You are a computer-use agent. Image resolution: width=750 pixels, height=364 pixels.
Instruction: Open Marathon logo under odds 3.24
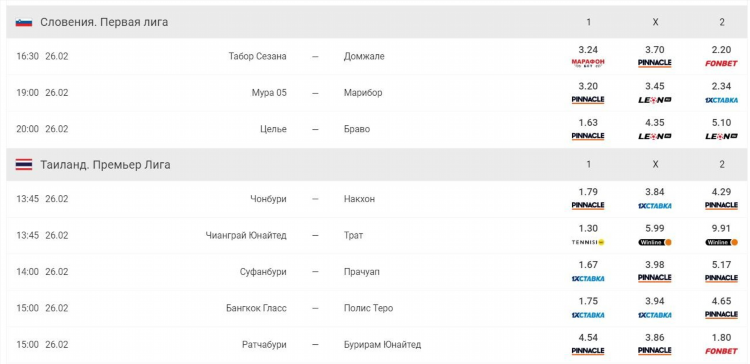point(588,63)
